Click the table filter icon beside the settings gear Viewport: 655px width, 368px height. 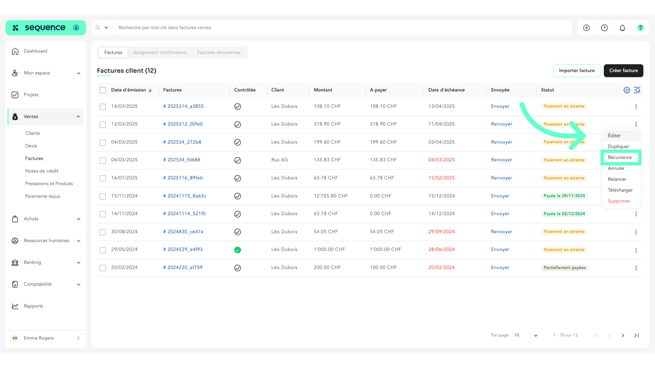[x=637, y=90]
